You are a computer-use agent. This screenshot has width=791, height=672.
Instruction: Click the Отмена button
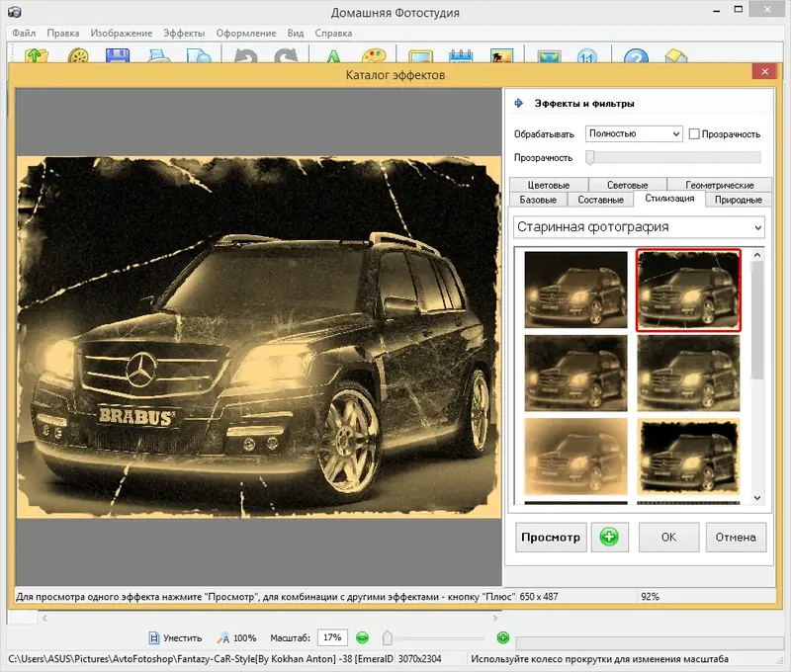(736, 538)
